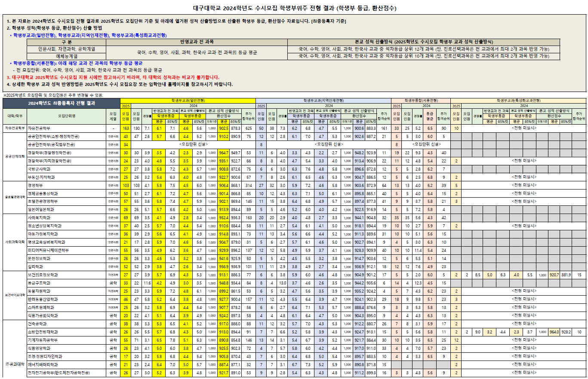Click the '청소년상담복지학과' row name

point(66,226)
